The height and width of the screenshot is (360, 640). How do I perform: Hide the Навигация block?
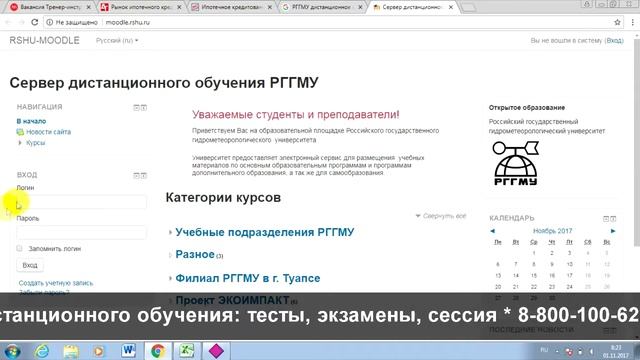(136, 107)
